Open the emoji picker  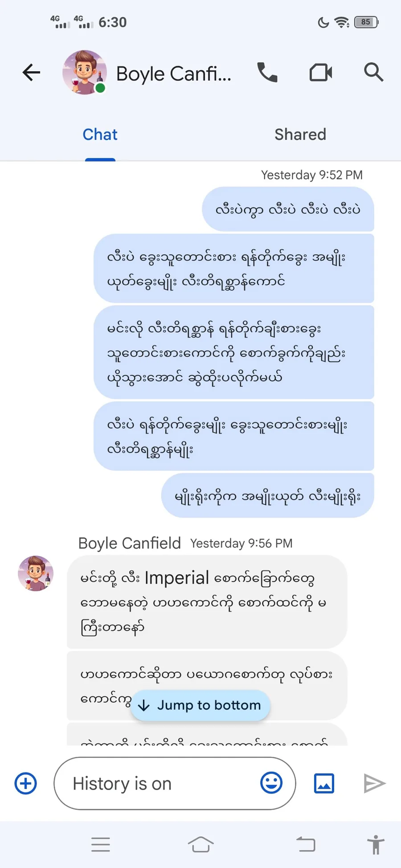271,783
